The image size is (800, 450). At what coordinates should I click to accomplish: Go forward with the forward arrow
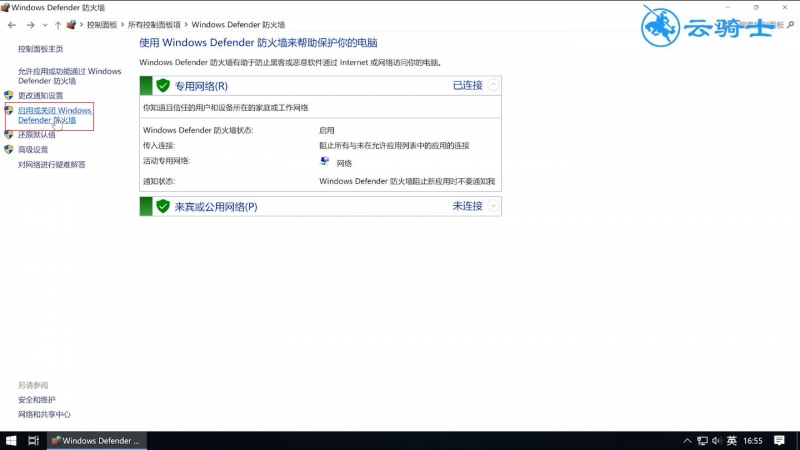[31, 25]
